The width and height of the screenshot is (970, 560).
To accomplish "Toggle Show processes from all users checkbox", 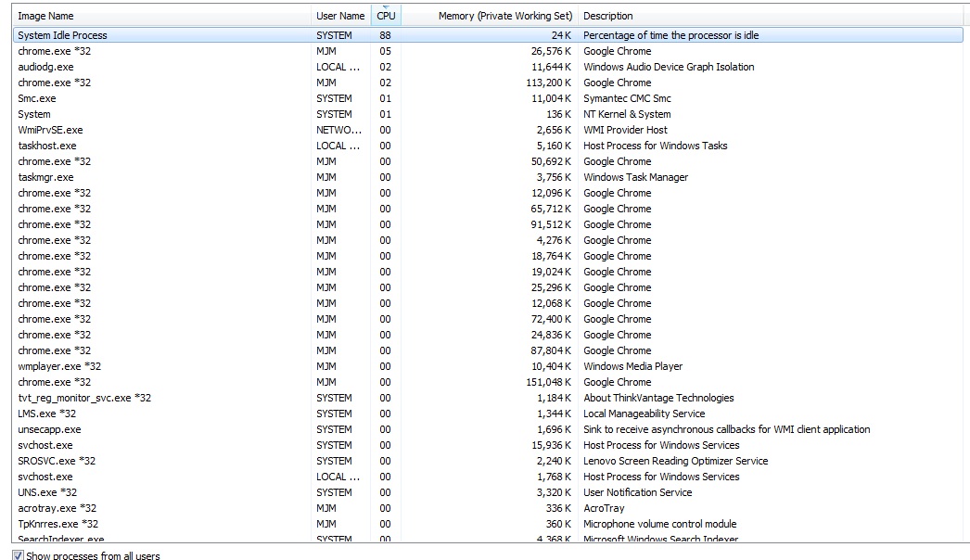I will (18, 555).
